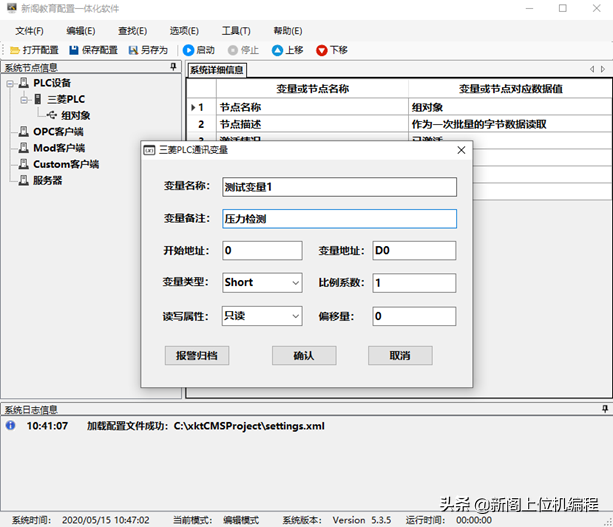This screenshot has height=527, width=613.
Task: Click the Mod客户端 node icon
Action: [24, 148]
